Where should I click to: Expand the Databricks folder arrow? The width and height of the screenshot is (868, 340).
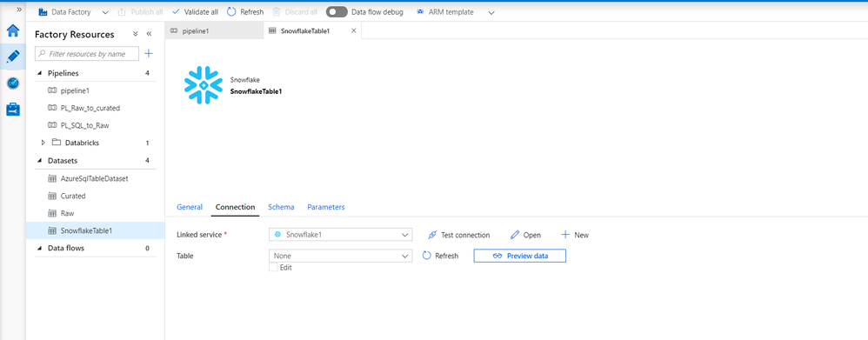pyautogui.click(x=43, y=143)
